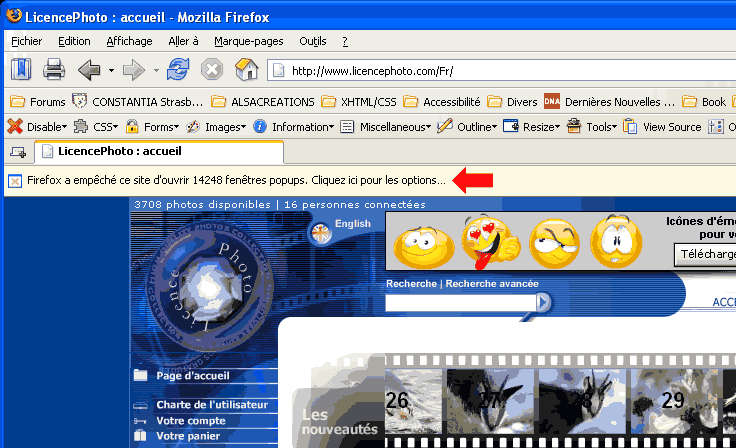Open the Edition menu
Screen dimensions: 736x448
click(74, 41)
